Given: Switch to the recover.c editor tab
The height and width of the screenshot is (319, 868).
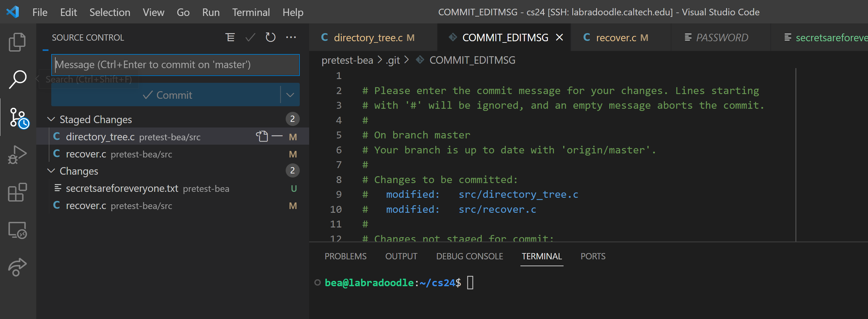Looking at the screenshot, I should [616, 38].
